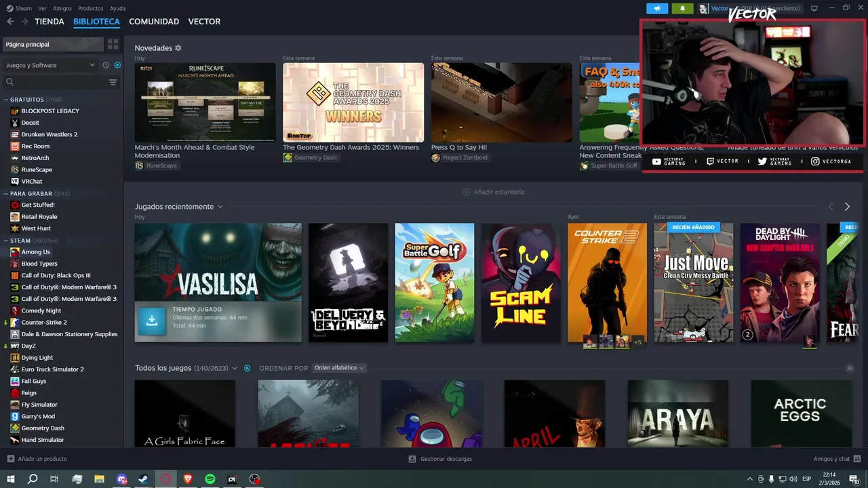Viewport: 868px width, 488px height.
Task: Open the Productos menu
Action: (91, 8)
